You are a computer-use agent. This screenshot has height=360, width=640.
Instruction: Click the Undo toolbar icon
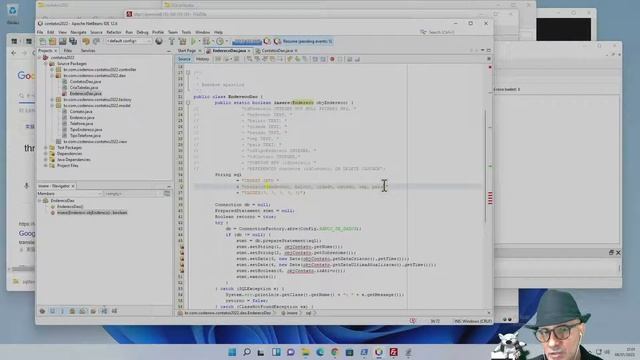tap(86, 41)
